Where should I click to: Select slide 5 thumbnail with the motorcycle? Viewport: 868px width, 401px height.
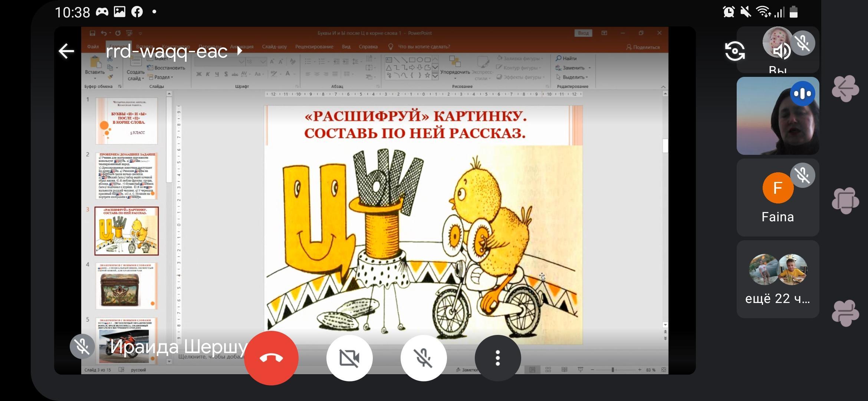tap(126, 341)
